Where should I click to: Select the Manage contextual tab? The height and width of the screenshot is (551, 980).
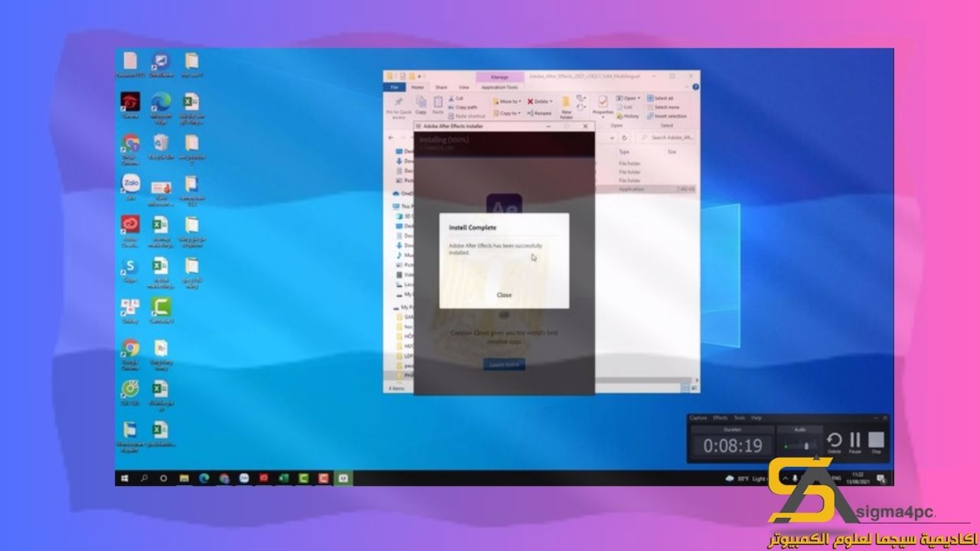tap(499, 77)
